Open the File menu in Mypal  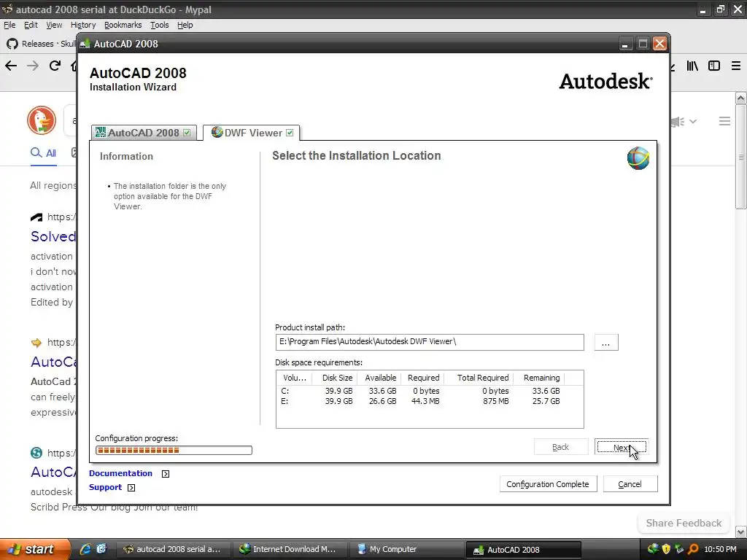(9, 25)
